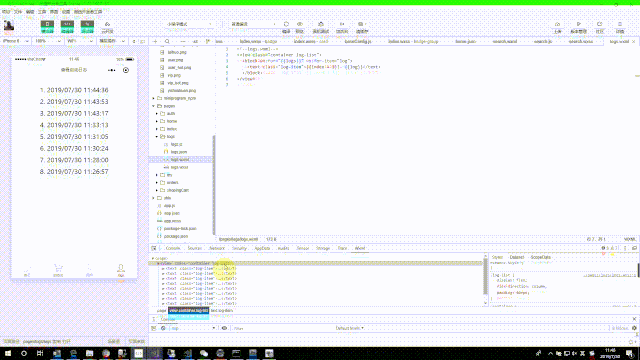Select logs.js in file tree
The height and width of the screenshot is (360, 640).
(176, 144)
